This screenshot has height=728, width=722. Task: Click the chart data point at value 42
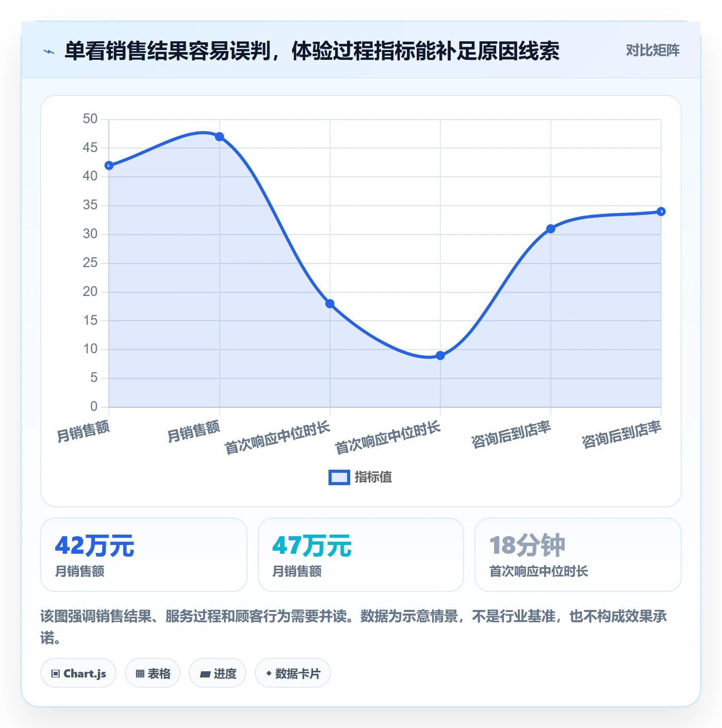(x=109, y=166)
